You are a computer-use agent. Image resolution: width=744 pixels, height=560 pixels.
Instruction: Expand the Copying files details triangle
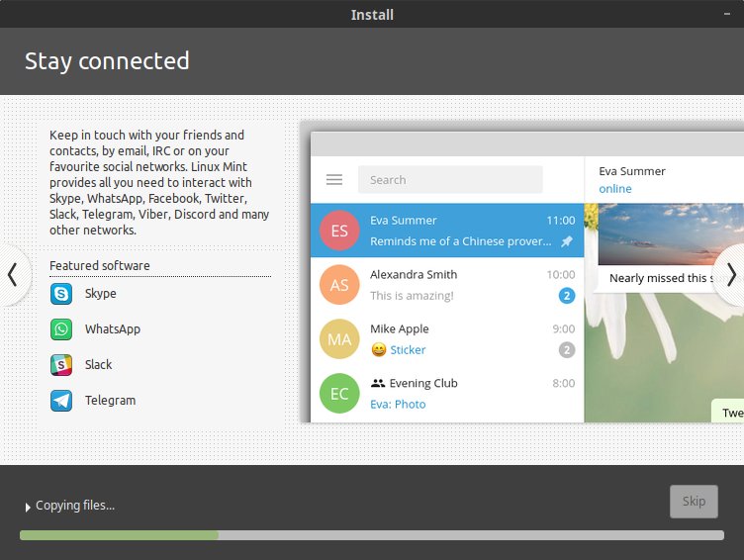tap(28, 507)
